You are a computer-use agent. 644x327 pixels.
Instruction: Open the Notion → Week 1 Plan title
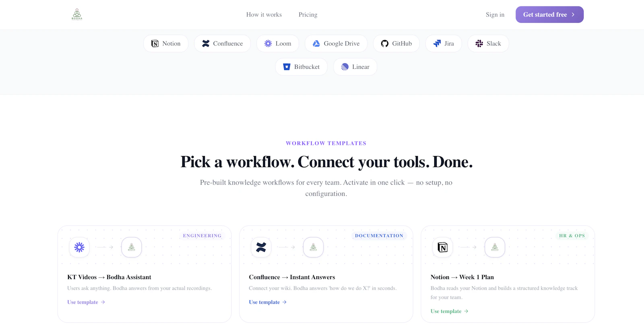462,277
